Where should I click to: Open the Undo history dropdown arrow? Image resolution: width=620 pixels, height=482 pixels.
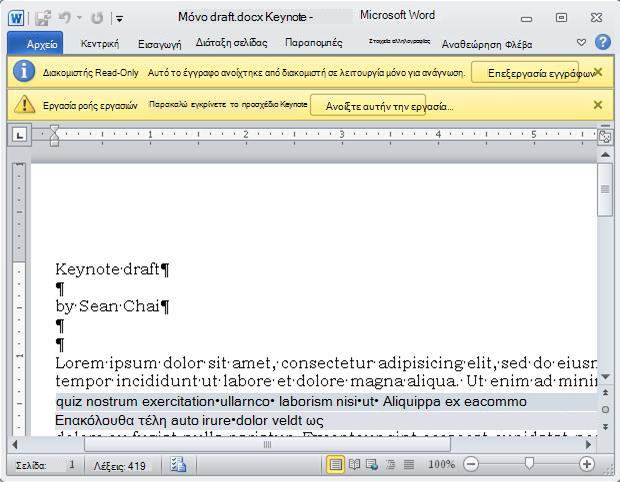(79, 18)
